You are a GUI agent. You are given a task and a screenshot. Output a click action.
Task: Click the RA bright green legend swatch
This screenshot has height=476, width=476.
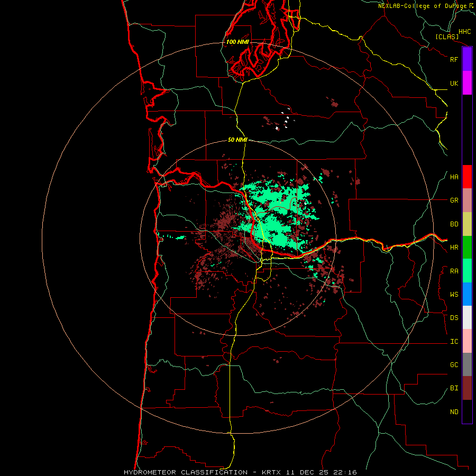point(467,271)
